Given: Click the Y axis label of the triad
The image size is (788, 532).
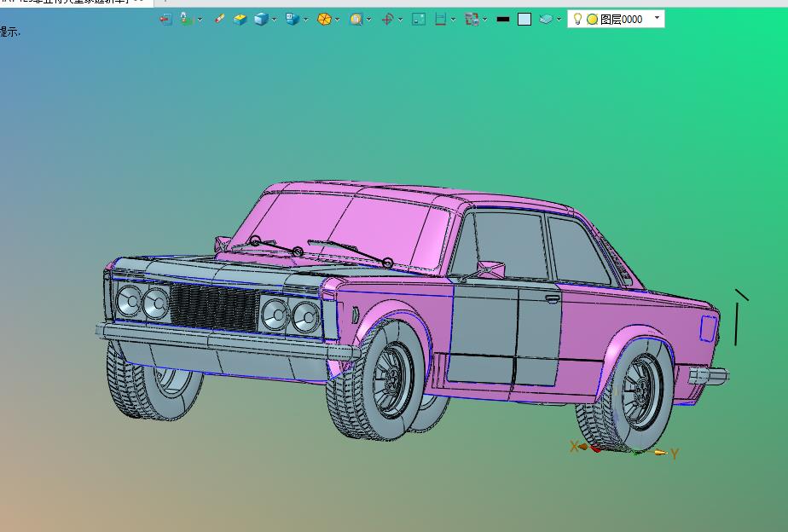Looking at the screenshot, I should point(675,454).
